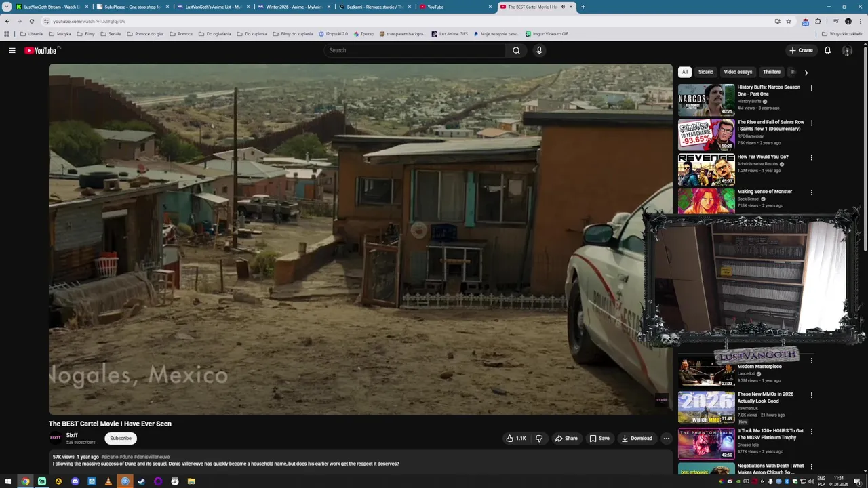Screen dimensions: 868x488
Task: Click the search magnifier button
Action: pyautogui.click(x=516, y=50)
